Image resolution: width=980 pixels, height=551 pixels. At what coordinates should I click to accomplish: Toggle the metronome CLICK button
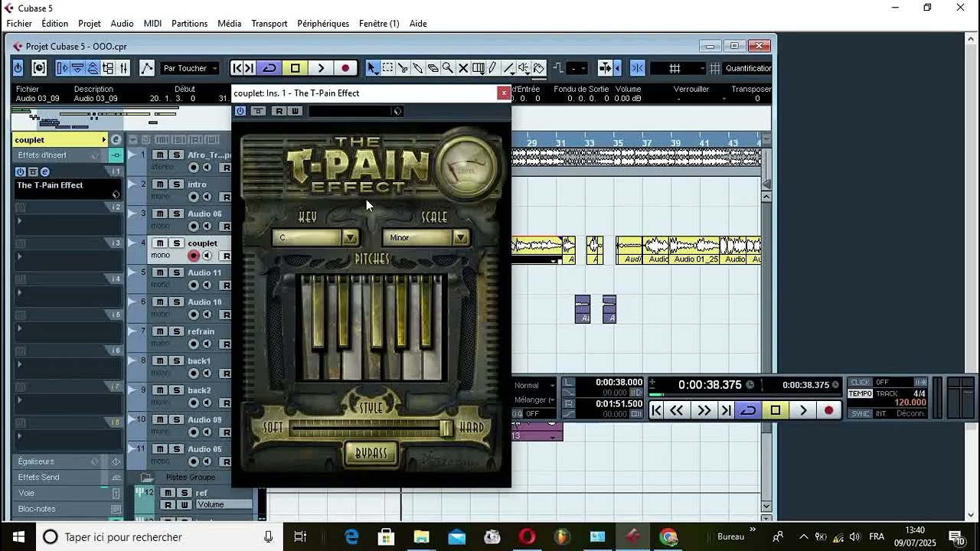[861, 382]
